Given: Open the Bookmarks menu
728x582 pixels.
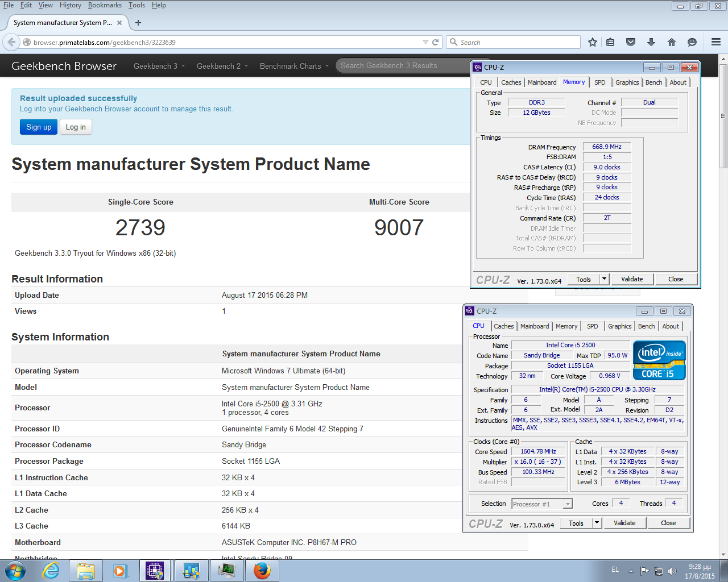Looking at the screenshot, I should [x=105, y=5].
